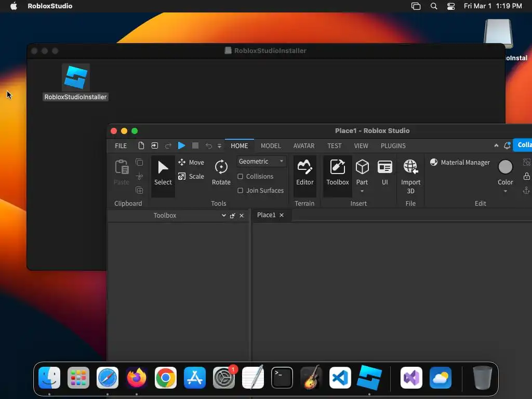The image size is (532, 399).
Task: Open the Toolbox panel from ribbon
Action: (337, 172)
